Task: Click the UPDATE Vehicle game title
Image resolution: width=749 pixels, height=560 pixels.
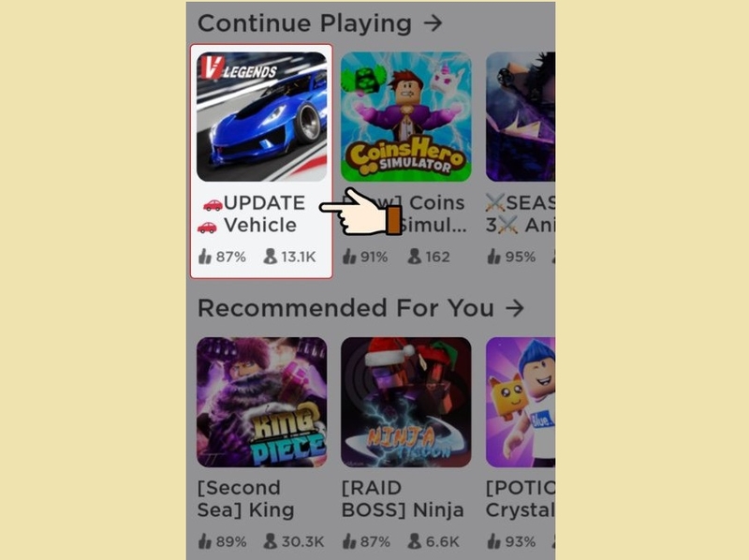Action: tap(252, 214)
